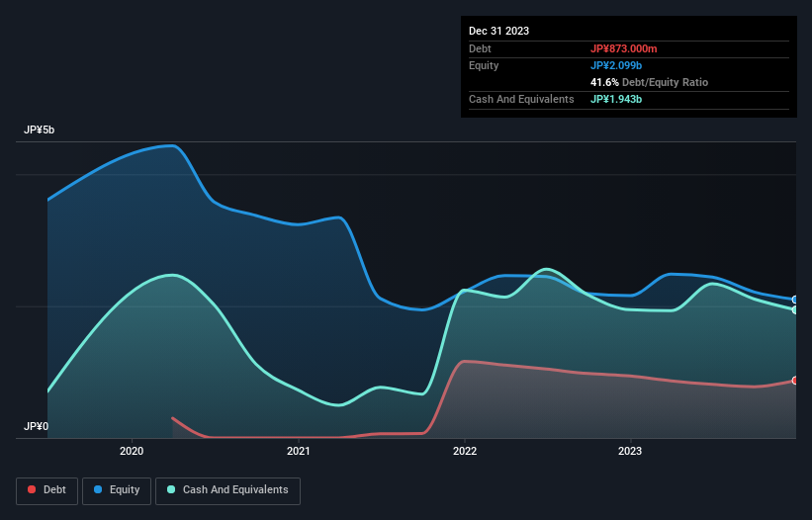Click the JP¥5b y-axis label
Image resolution: width=812 pixels, height=520 pixels.
(39, 130)
